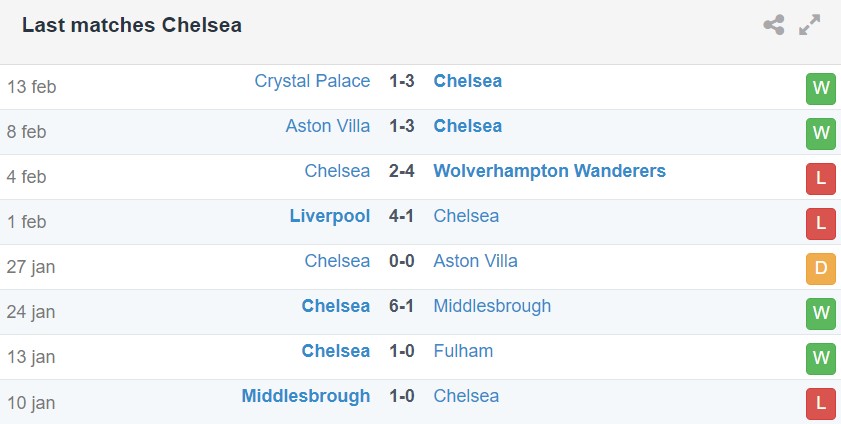Open the Wolverhampton Wanderers team link
The image size is (841, 424).
tap(549, 171)
